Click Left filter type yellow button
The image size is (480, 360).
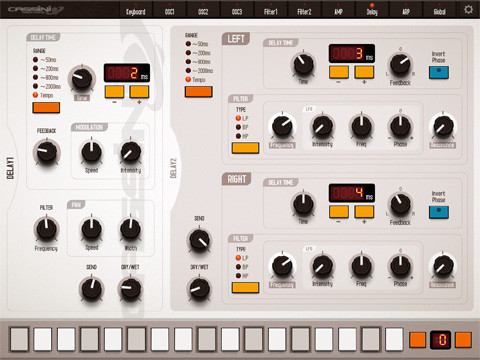pos(245,148)
